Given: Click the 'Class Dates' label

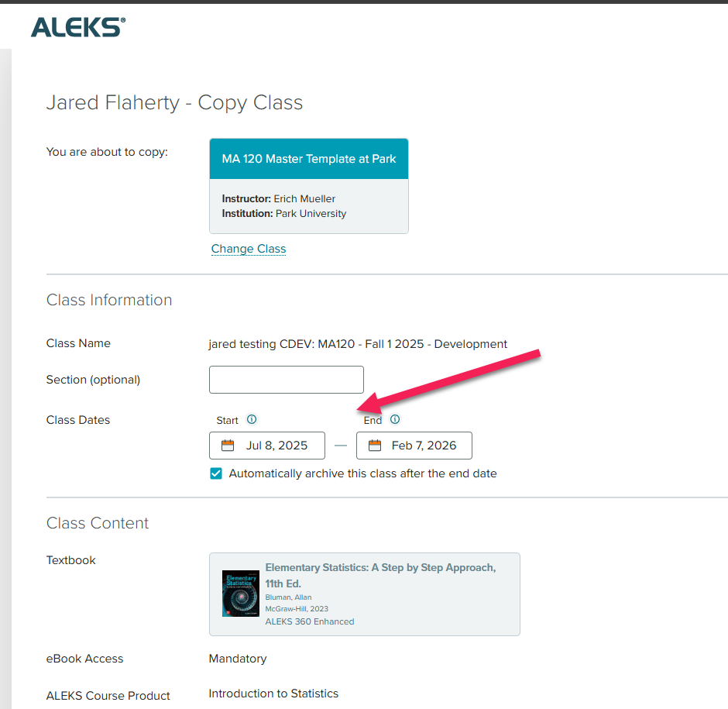Looking at the screenshot, I should point(78,420).
